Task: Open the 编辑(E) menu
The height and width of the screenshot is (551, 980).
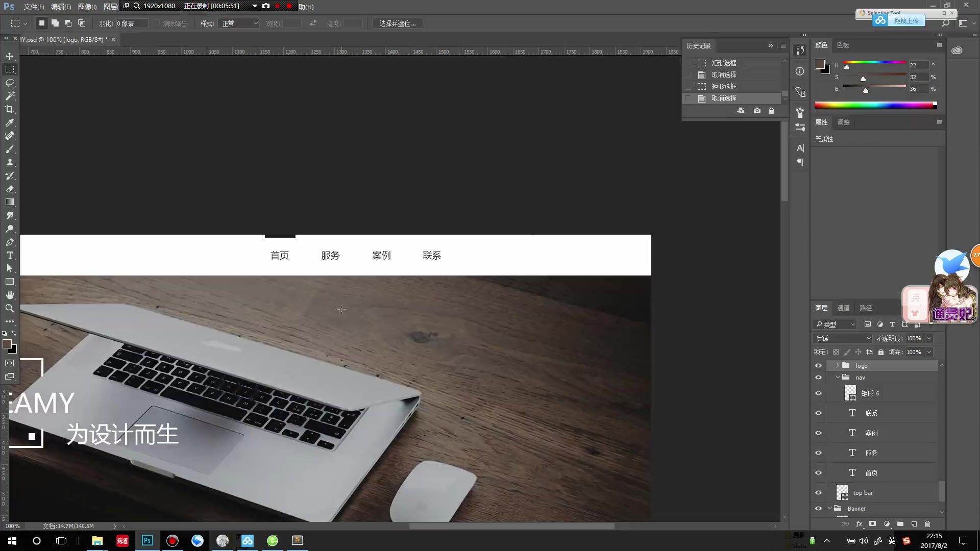Action: pos(61,7)
